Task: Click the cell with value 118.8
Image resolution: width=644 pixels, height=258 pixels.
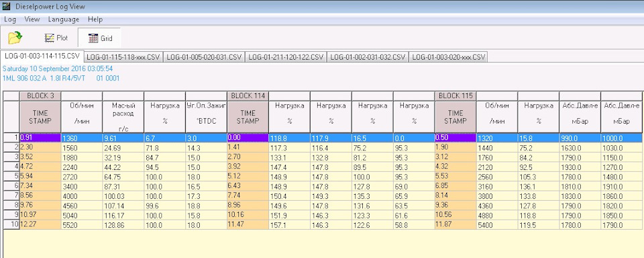Action: [x=289, y=138]
